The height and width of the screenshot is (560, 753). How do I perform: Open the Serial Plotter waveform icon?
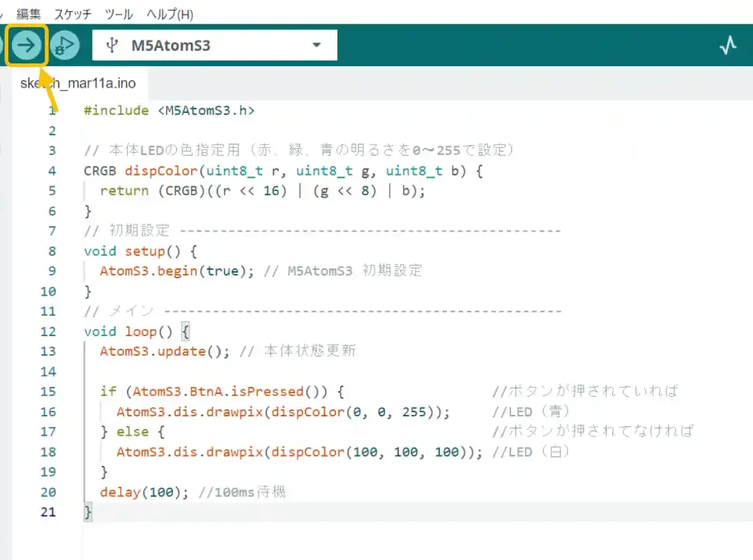(728, 45)
